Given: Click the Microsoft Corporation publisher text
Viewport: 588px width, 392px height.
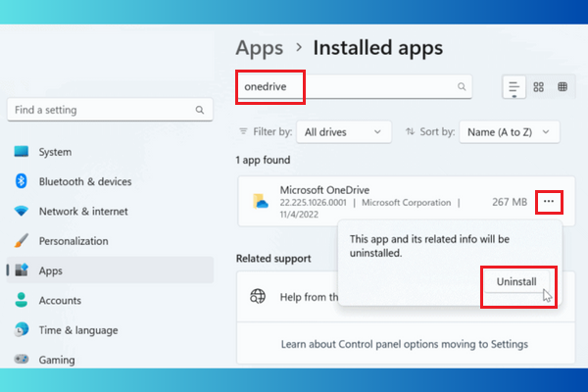Looking at the screenshot, I should coord(406,203).
